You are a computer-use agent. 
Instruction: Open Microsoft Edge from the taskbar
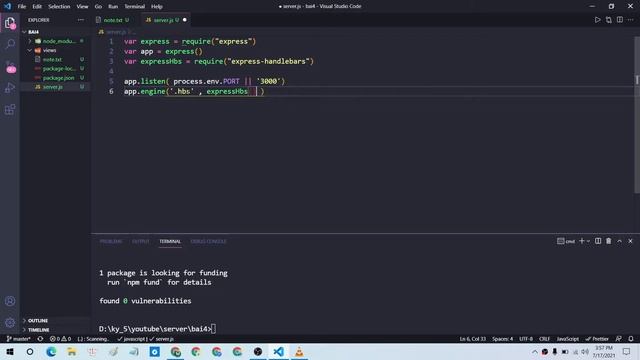(x=51, y=352)
